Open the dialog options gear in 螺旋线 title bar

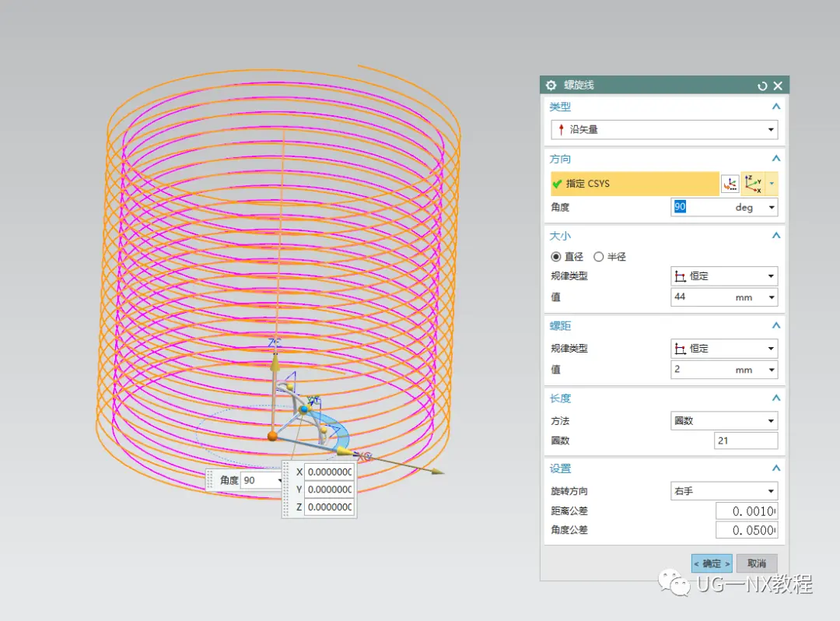(551, 85)
